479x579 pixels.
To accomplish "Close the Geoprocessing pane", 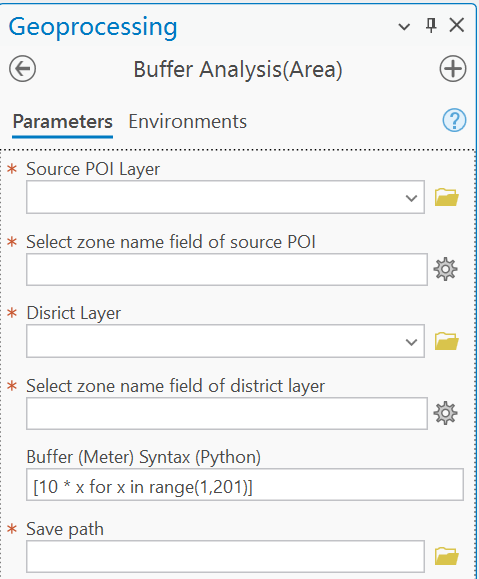I will pos(457,25).
